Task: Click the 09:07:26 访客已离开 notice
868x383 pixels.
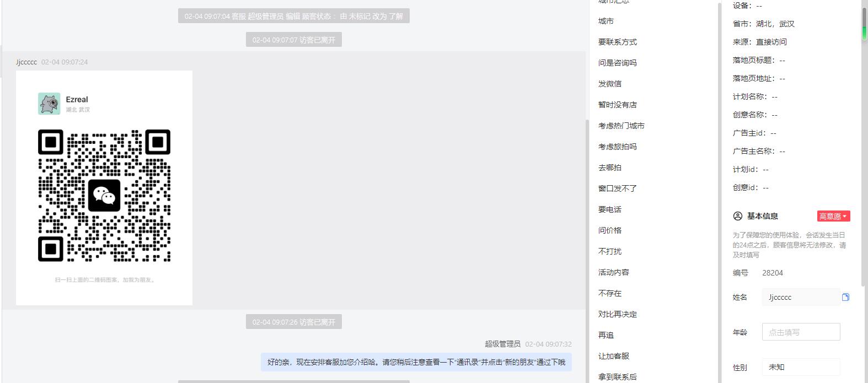Action: point(294,322)
